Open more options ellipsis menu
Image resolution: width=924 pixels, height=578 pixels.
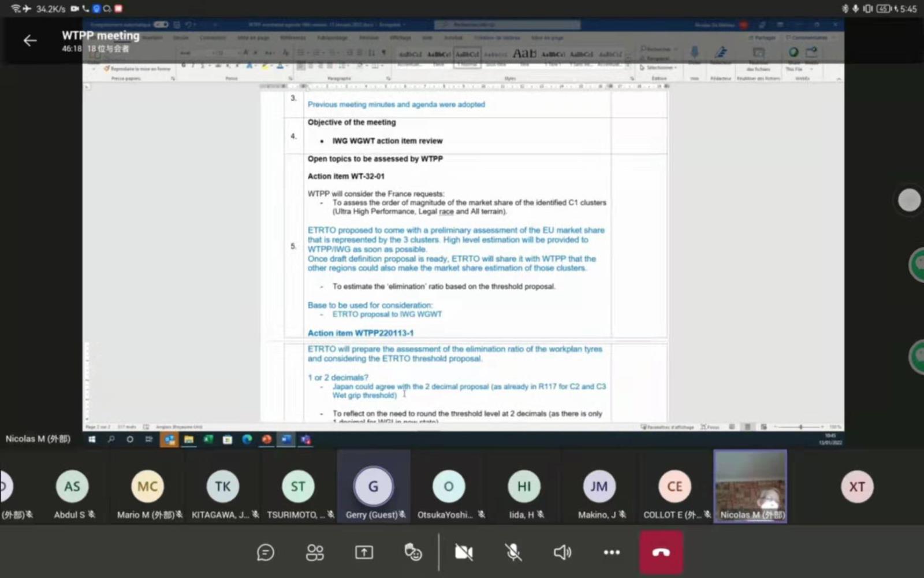click(x=612, y=553)
